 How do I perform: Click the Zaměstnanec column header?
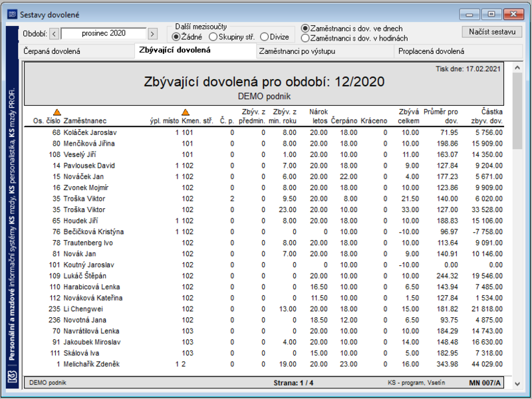coord(85,121)
